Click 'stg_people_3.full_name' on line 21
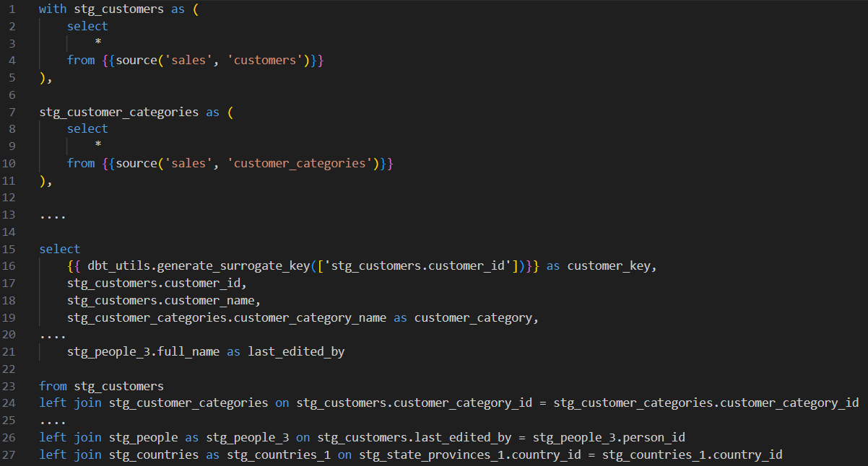This screenshot has height=466, width=868. (x=144, y=352)
